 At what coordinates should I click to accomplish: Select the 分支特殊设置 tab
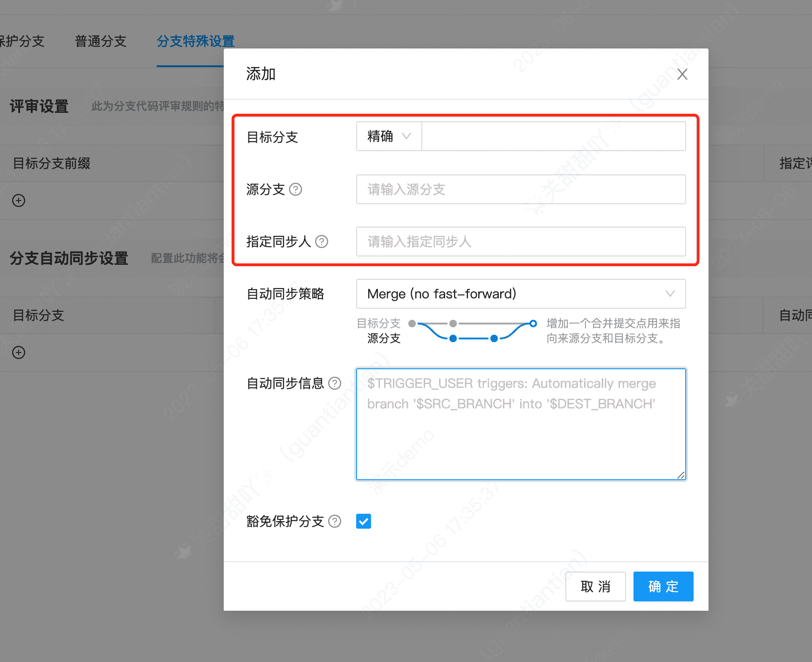point(196,41)
